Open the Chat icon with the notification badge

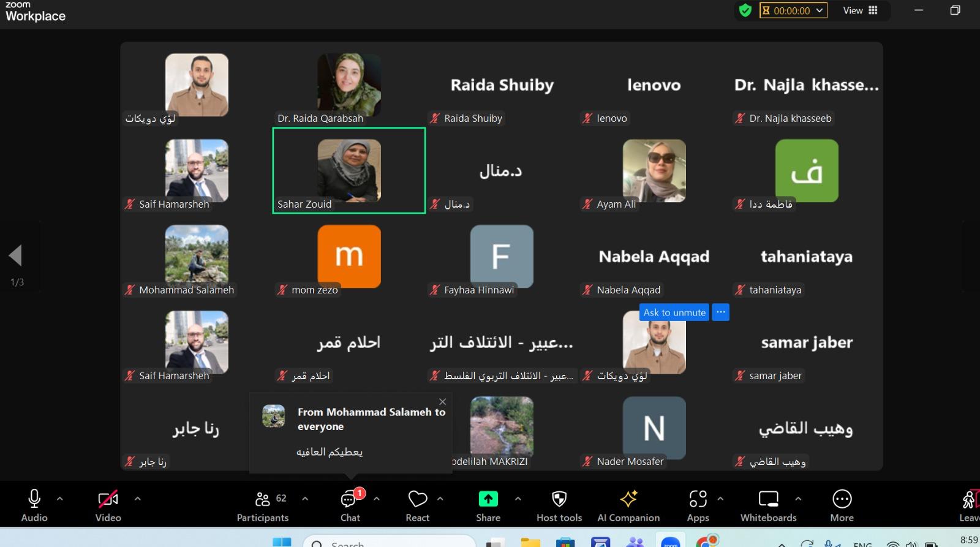[350, 499]
